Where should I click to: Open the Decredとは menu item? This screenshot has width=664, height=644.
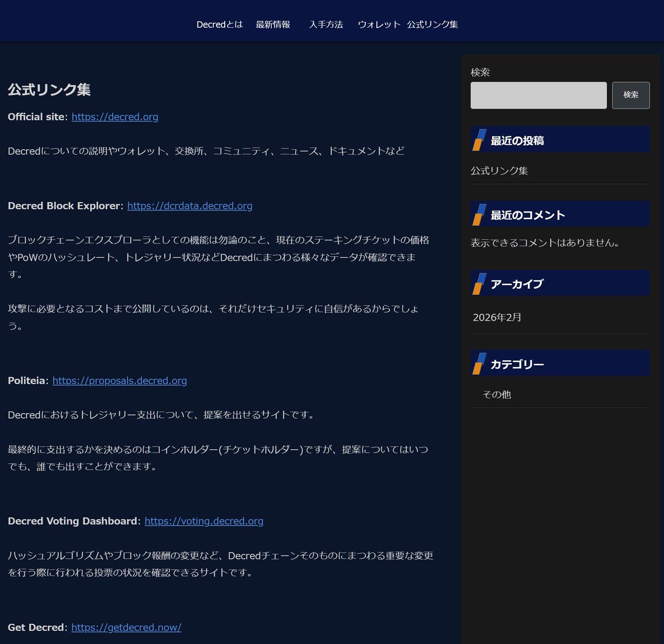[219, 24]
